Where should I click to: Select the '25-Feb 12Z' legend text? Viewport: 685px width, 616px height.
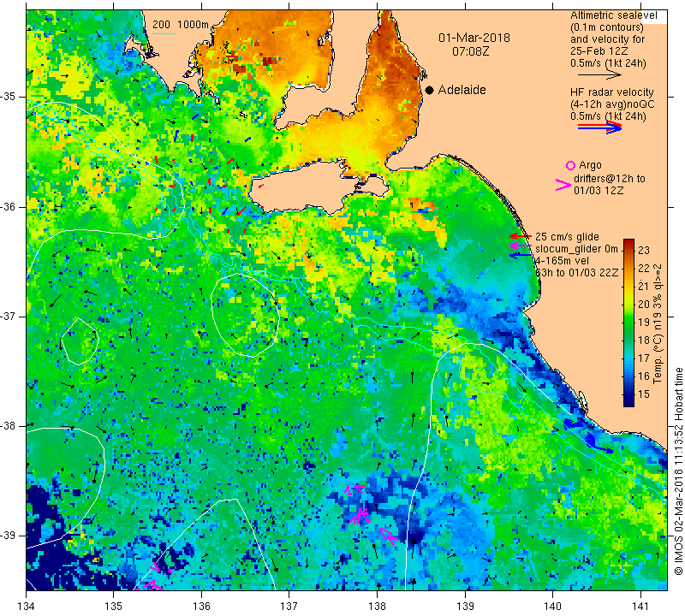(x=599, y=51)
